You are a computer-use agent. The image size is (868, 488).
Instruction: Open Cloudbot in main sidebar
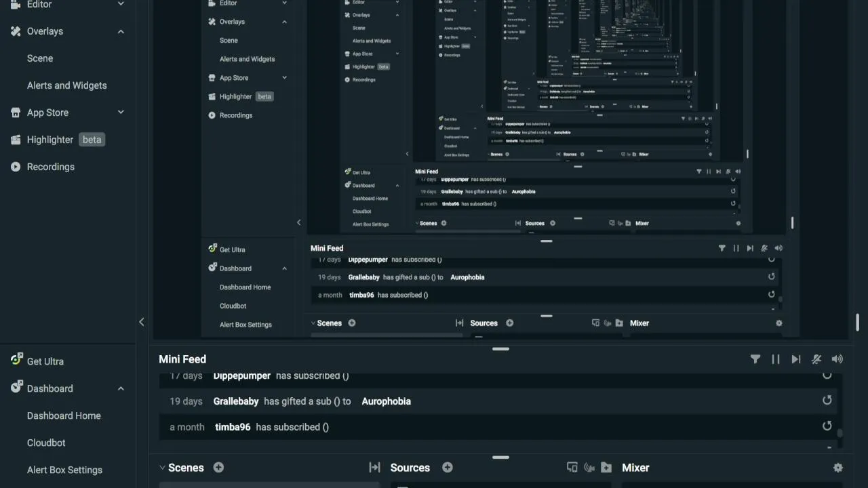[46, 443]
